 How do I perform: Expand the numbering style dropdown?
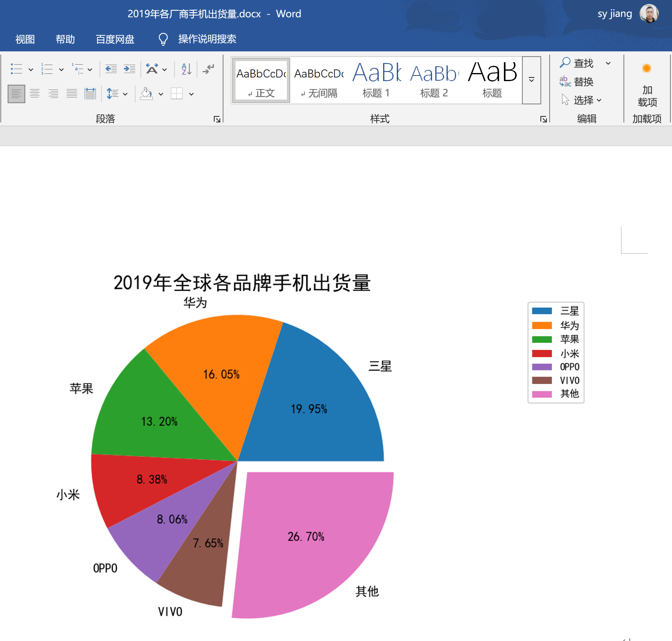click(61, 69)
